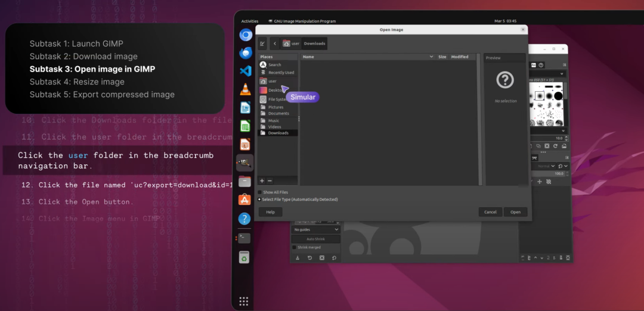Screen dimensions: 644x311
Task: Open Thunderbird mail from the dock
Action: coord(245,53)
